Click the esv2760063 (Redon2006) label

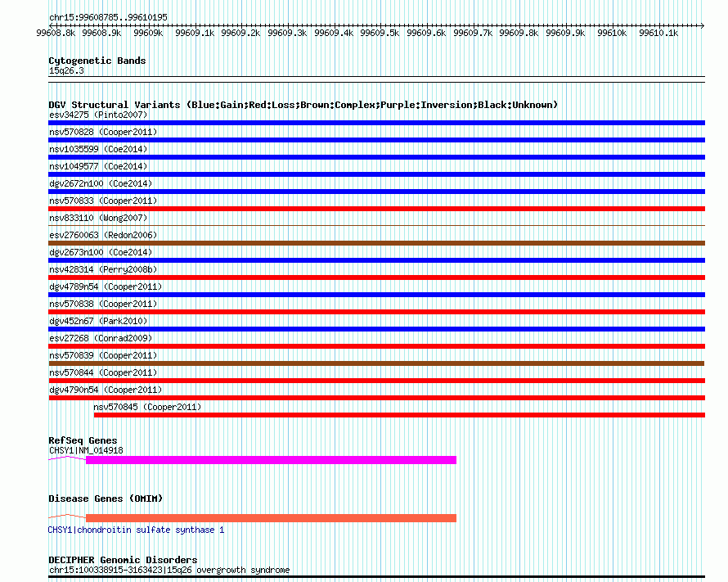pyautogui.click(x=103, y=235)
